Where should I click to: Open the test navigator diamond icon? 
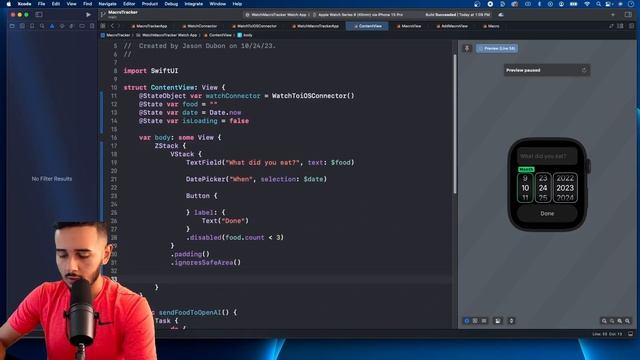[x=62, y=26]
